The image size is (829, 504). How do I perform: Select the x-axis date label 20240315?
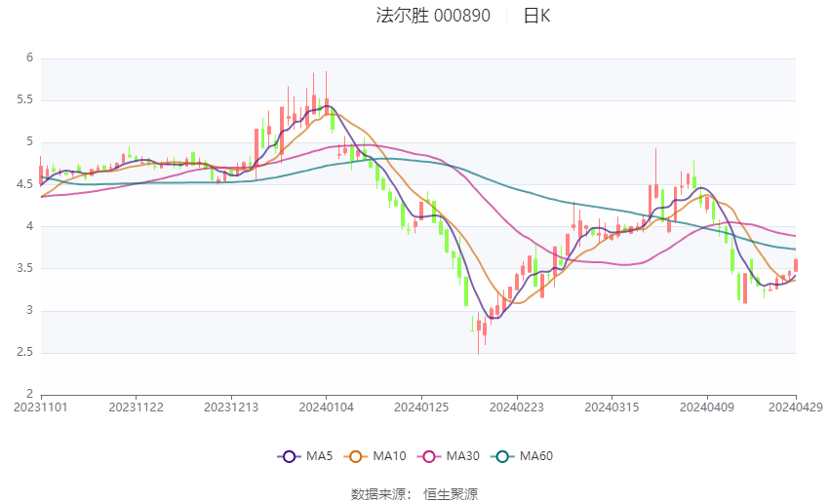(612, 407)
